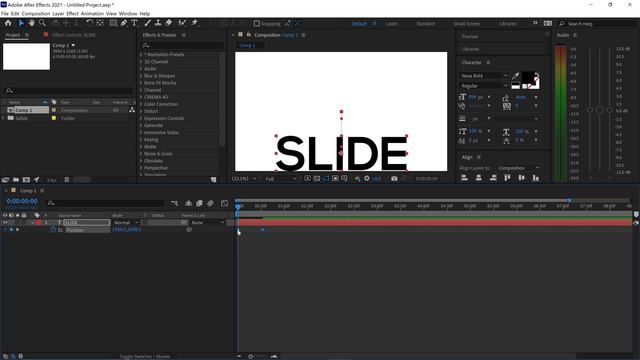This screenshot has height=360, width=640.
Task: Click the center audio level slider knob
Action: pos(600,110)
